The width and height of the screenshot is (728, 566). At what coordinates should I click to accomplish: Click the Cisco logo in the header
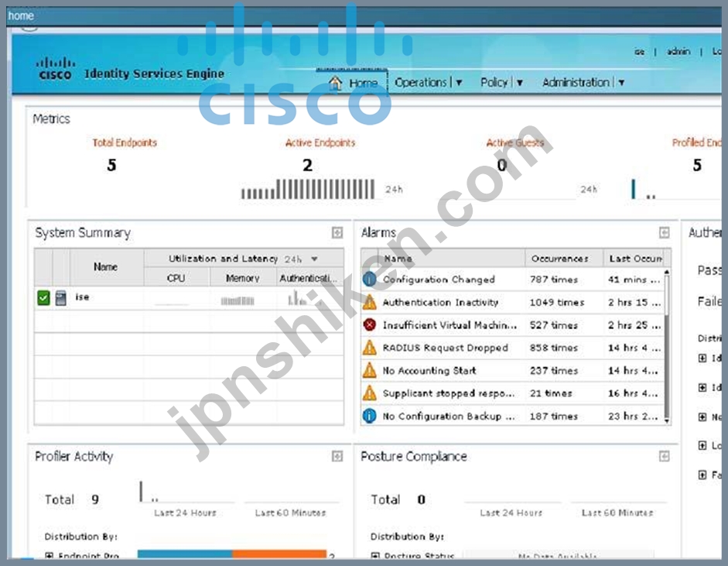(x=55, y=69)
